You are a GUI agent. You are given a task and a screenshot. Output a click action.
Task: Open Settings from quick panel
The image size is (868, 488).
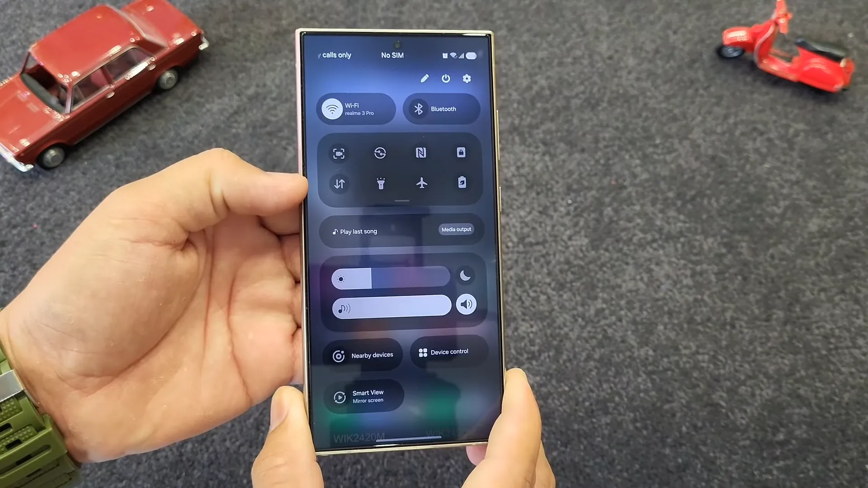coord(467,78)
